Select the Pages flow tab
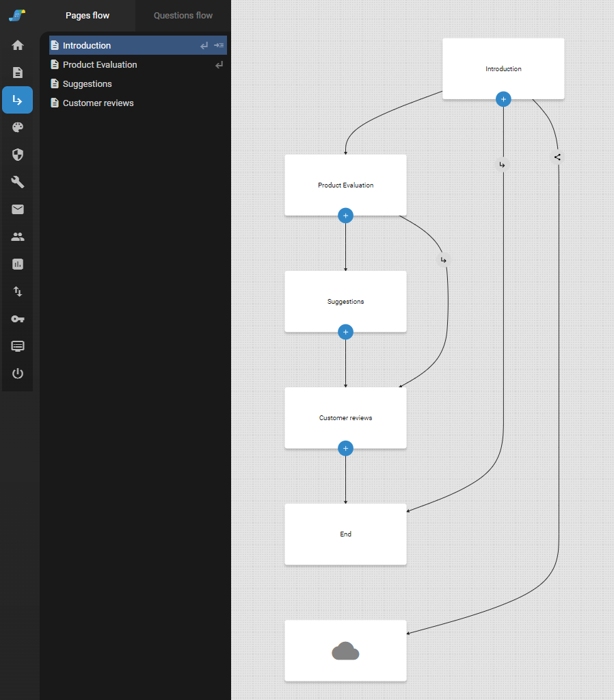The image size is (614, 700). pyautogui.click(x=88, y=15)
